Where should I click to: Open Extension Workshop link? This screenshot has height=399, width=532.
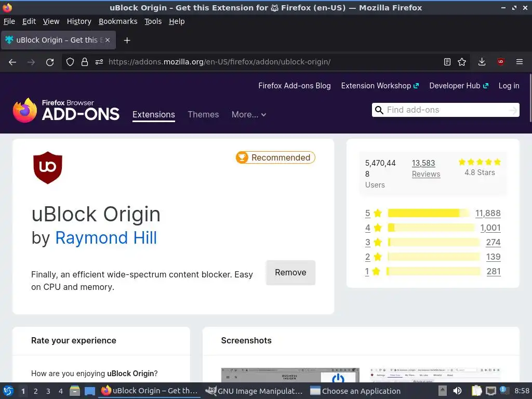pyautogui.click(x=380, y=86)
